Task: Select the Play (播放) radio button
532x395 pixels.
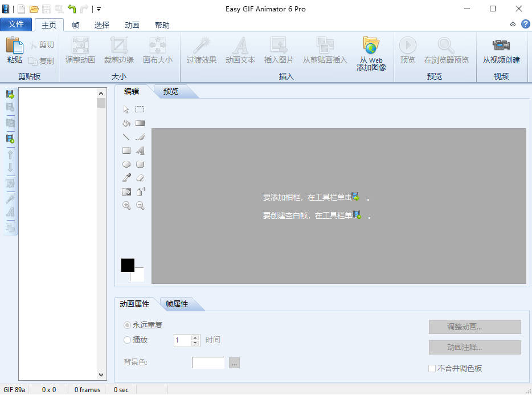Action: coord(127,340)
